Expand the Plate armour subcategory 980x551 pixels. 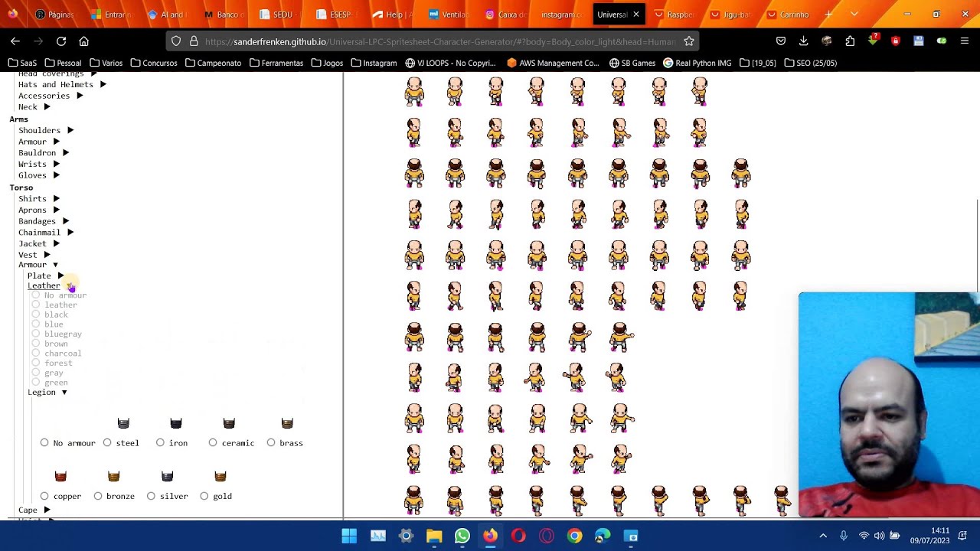(x=46, y=275)
